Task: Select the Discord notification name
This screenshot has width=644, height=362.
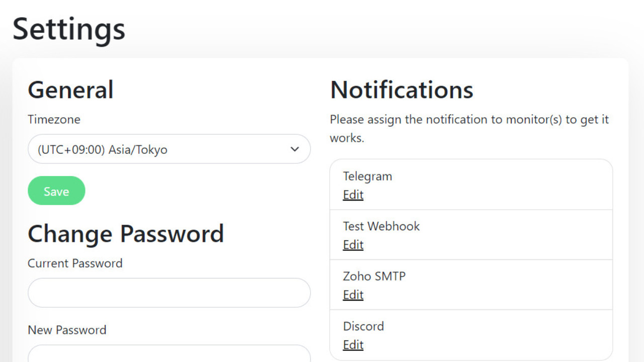Action: click(x=363, y=326)
